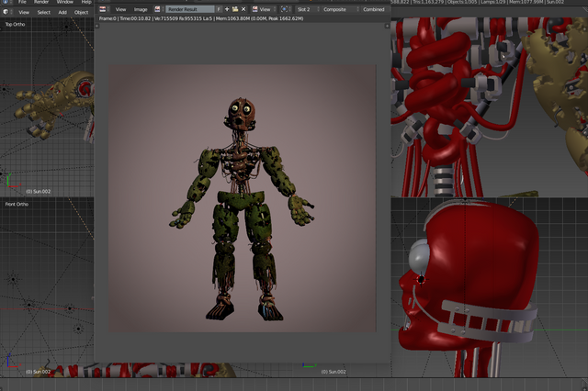
Task: Click the 3D viewport editor type icon
Action: (7, 12)
